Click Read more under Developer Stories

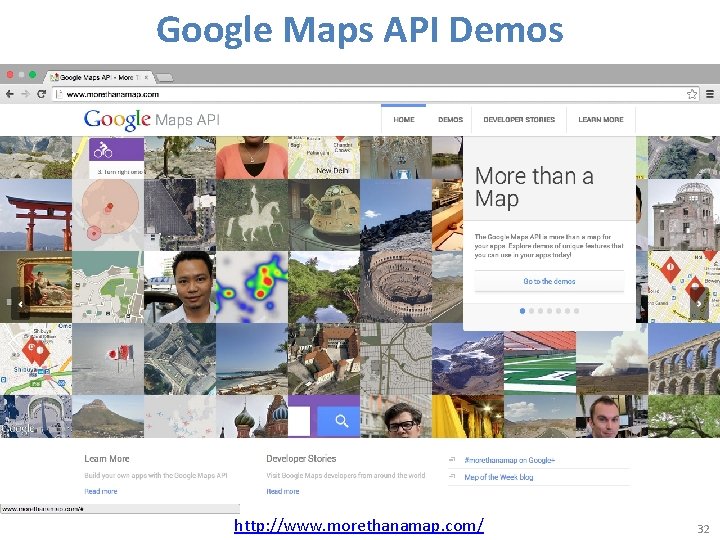(283, 491)
